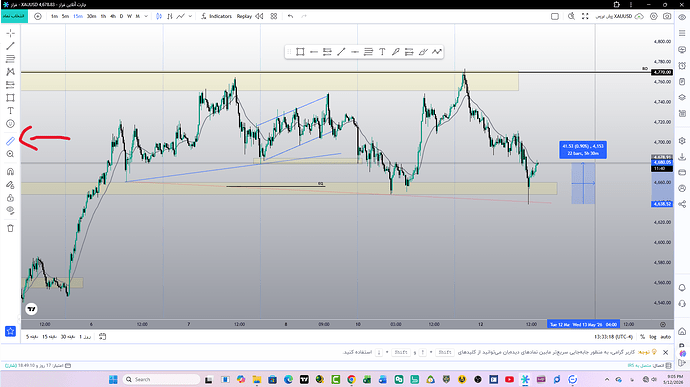Open the watchlist panel in right sidebar
This screenshot has height=387, width=690.
coord(682,33)
